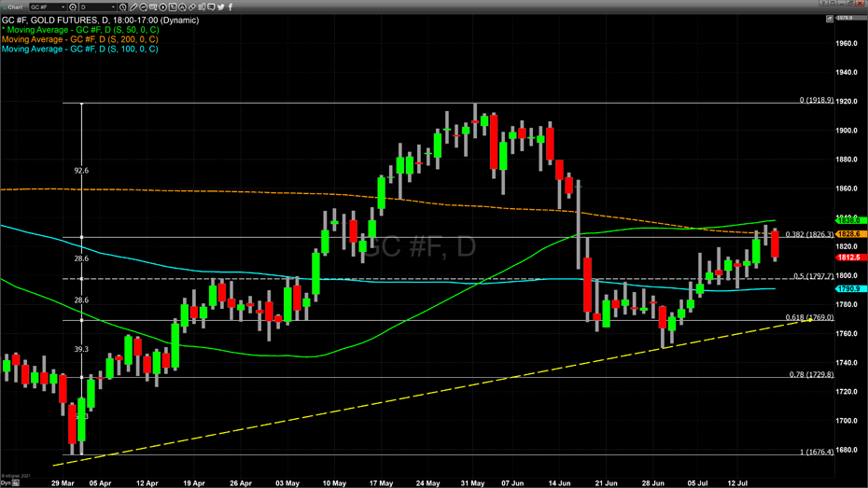This screenshot has height=488, width=868.
Task: Click the symbol lookup icon beside GC #F
Action: (73, 7)
